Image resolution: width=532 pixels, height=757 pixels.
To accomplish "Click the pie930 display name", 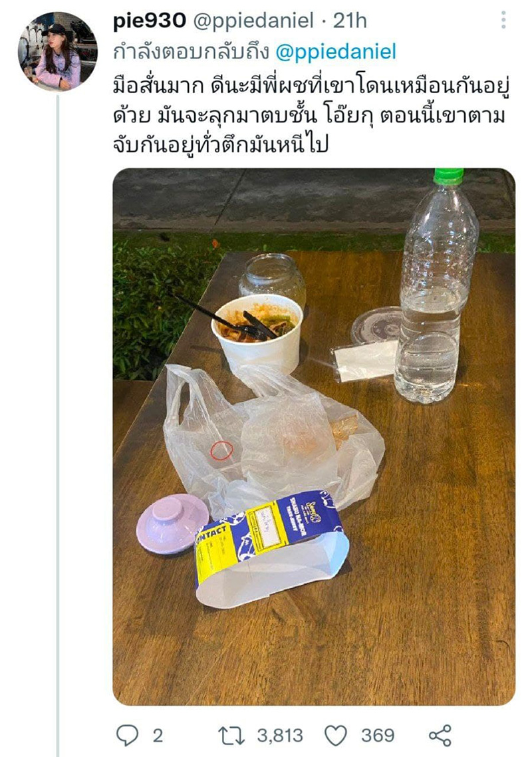I will [149, 21].
